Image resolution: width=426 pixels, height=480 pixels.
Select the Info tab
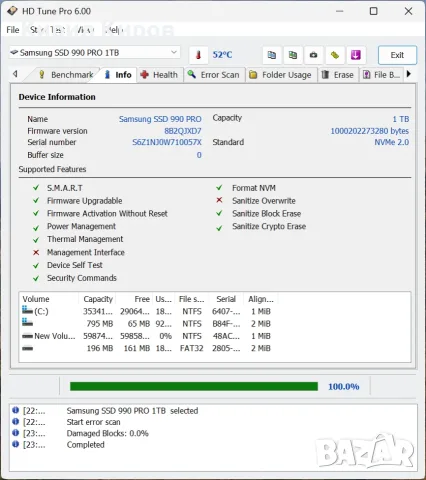point(118,75)
